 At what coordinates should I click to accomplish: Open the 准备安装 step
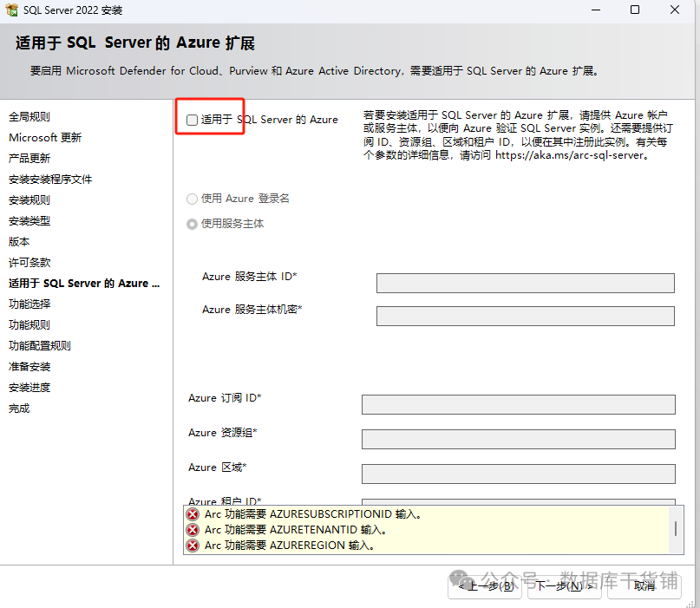pos(29,367)
